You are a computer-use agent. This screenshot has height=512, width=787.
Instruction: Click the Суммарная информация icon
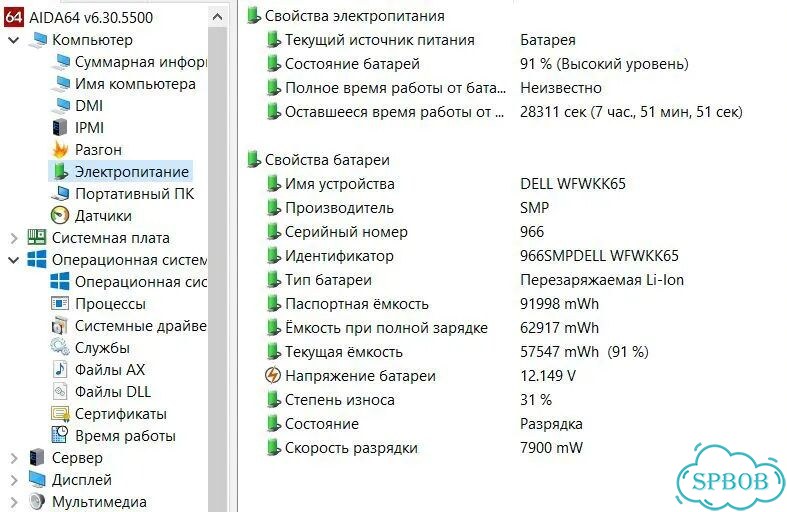tap(61, 62)
